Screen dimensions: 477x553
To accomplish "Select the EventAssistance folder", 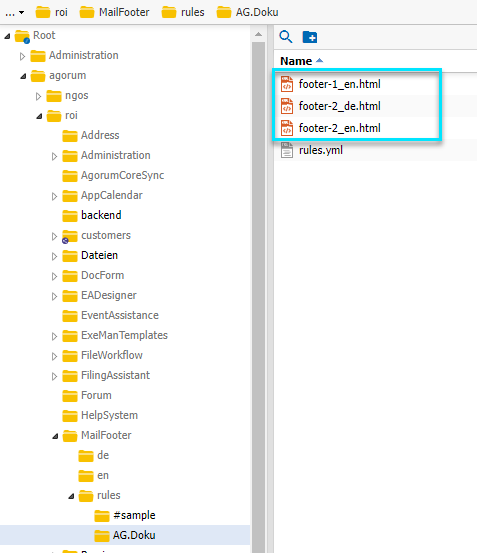I will pyautogui.click(x=120, y=315).
